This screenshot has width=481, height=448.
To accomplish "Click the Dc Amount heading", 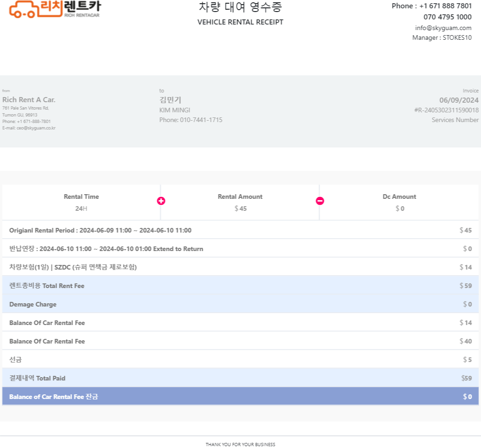I will (400, 196).
